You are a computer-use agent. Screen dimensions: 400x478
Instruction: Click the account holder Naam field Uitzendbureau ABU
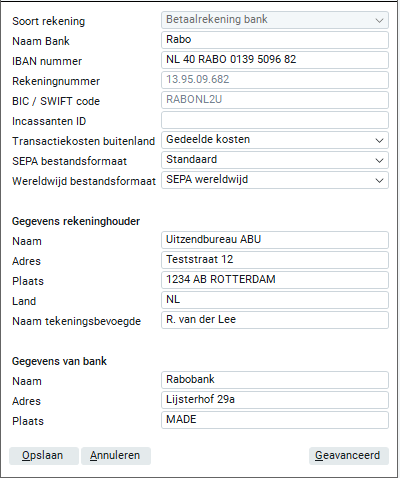click(275, 240)
